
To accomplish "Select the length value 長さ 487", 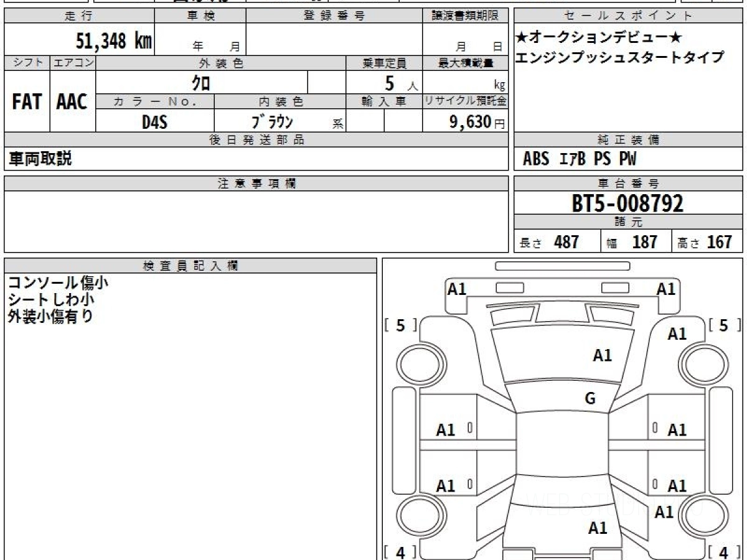I will pyautogui.click(x=550, y=242).
